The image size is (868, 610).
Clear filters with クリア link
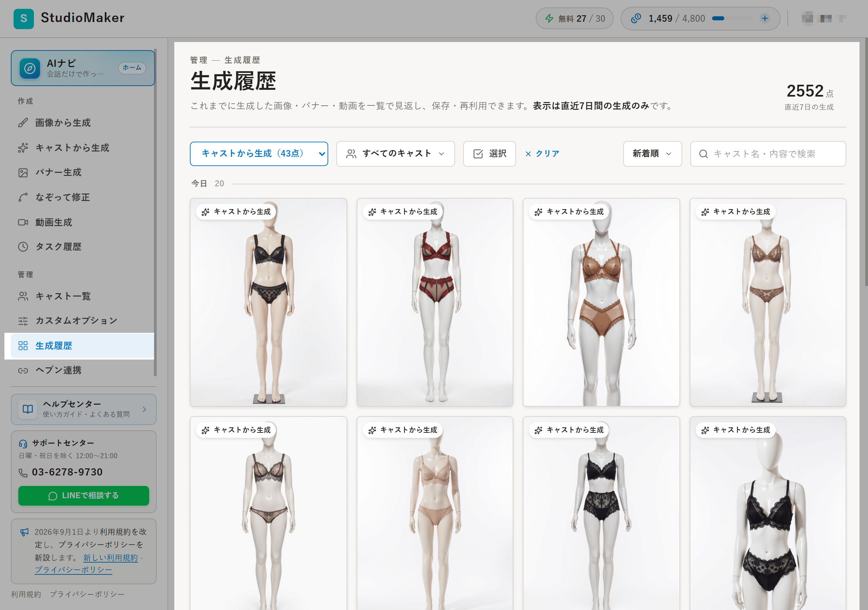tap(542, 154)
